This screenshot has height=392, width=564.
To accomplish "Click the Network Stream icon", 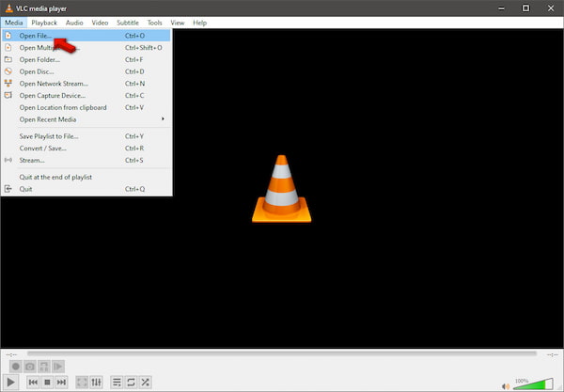I will click(8, 83).
